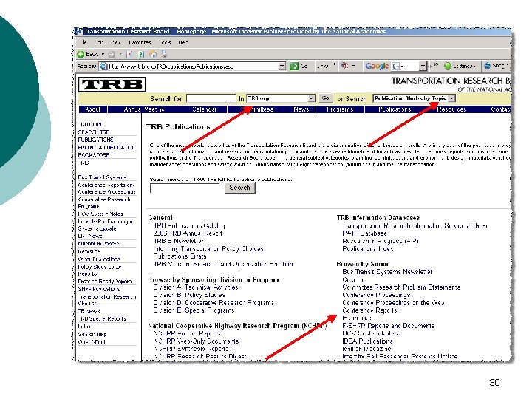This screenshot has height=399, width=532.
Task: Click the small Go button in search bar
Action: coord(325,98)
